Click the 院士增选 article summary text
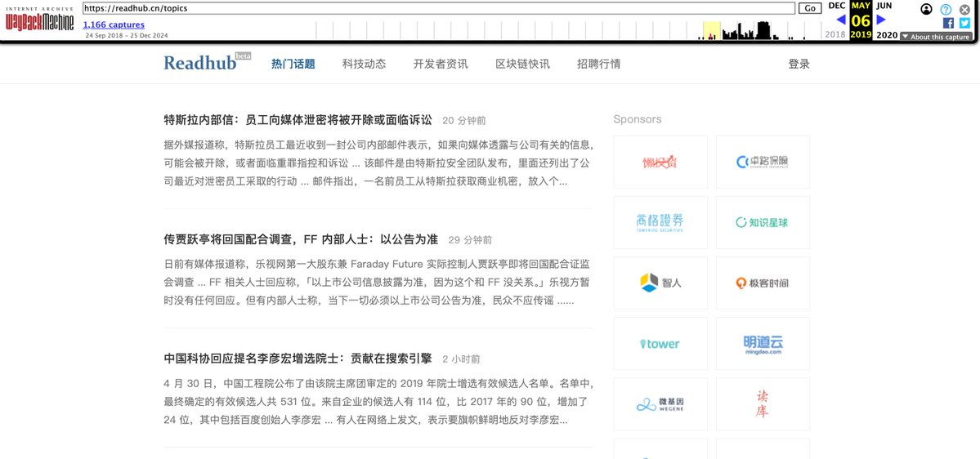The height and width of the screenshot is (459, 980). click(x=378, y=402)
